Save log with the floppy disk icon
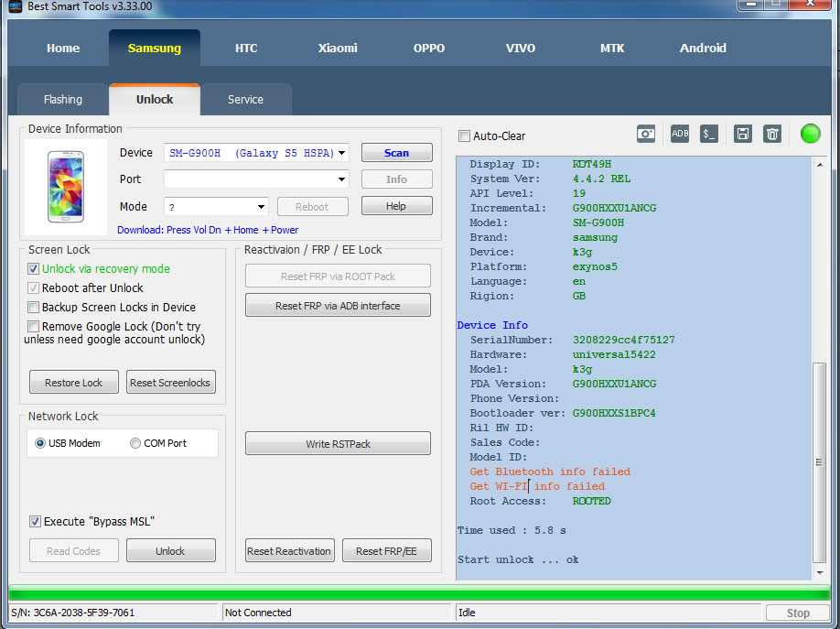Image resolution: width=840 pixels, height=629 pixels. [x=742, y=134]
